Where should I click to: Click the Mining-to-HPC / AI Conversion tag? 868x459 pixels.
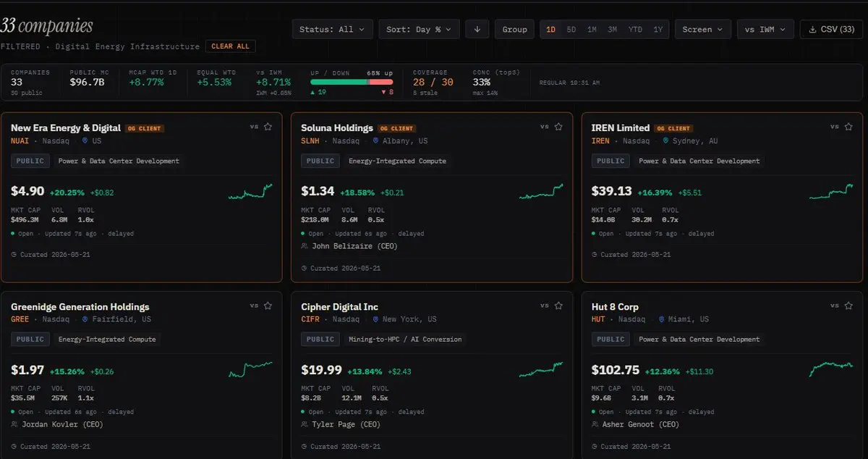[x=404, y=339]
